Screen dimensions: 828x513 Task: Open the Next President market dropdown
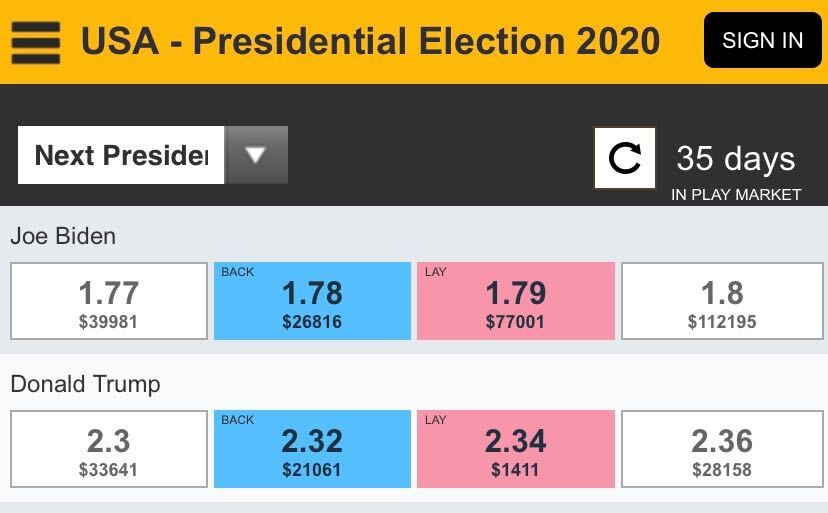click(121, 155)
